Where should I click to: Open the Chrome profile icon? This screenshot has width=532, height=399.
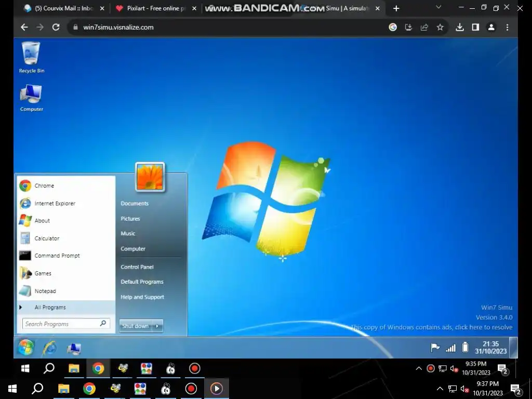(491, 27)
